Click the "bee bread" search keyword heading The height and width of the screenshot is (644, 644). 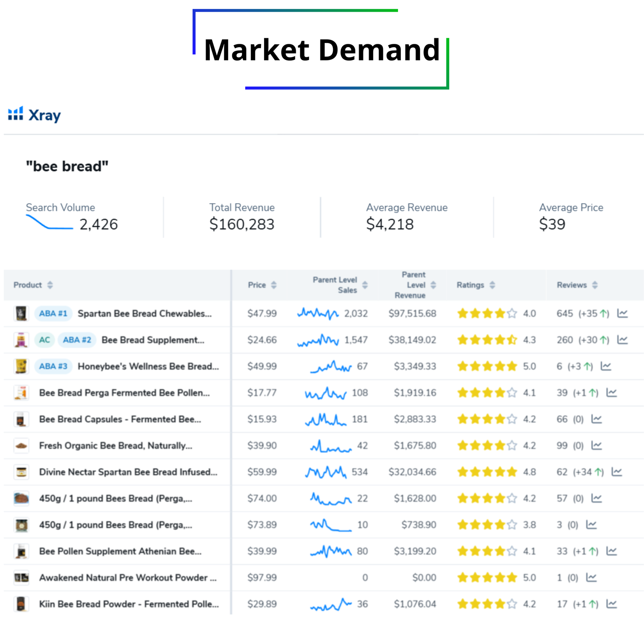(67, 166)
